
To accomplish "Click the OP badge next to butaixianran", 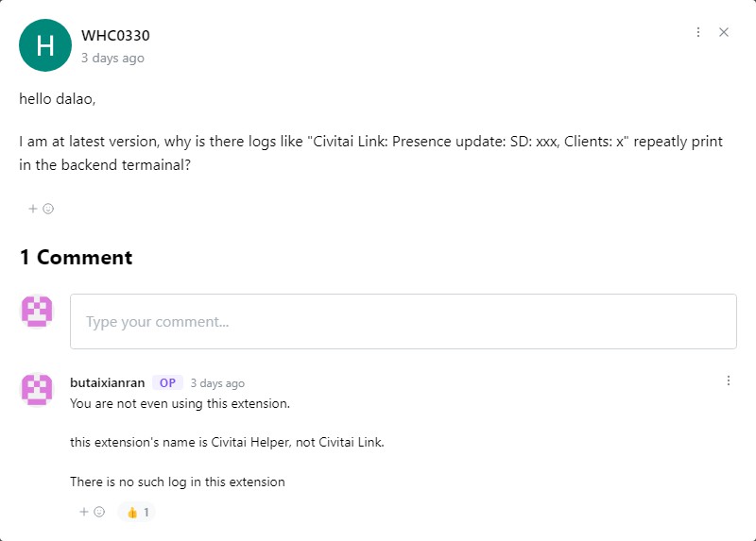I will [167, 383].
